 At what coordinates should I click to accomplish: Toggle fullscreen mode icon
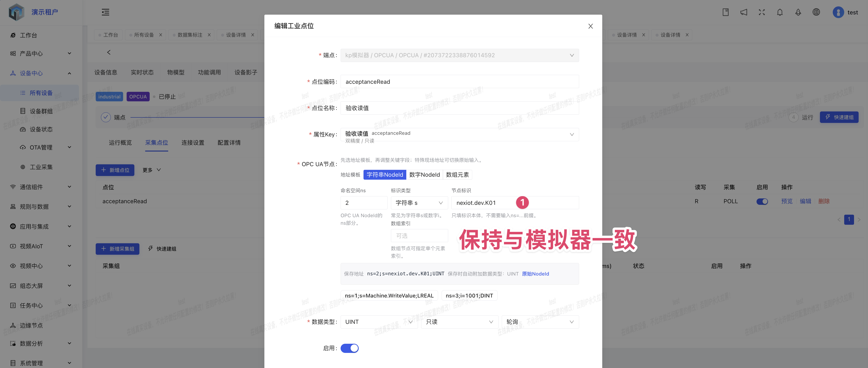point(762,12)
